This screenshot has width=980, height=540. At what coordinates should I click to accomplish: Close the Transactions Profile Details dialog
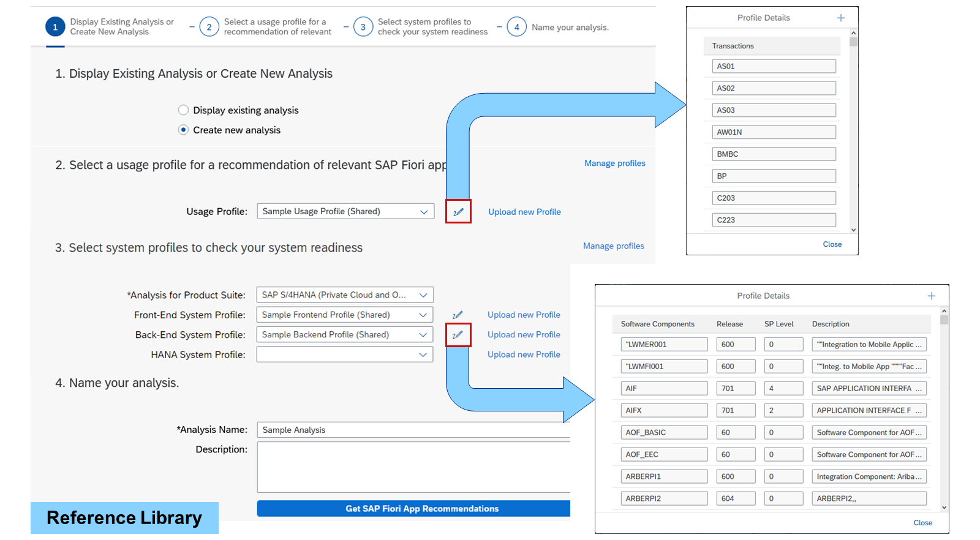click(832, 244)
